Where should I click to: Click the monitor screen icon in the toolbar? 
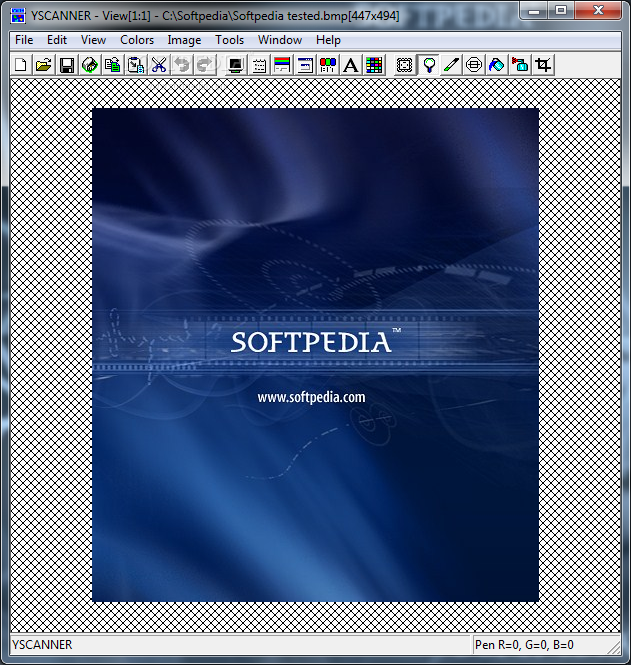point(236,65)
